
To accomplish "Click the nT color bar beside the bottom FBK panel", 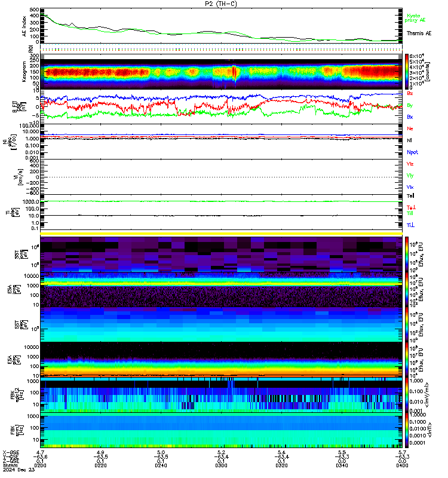I will pyautogui.click(x=407, y=430).
